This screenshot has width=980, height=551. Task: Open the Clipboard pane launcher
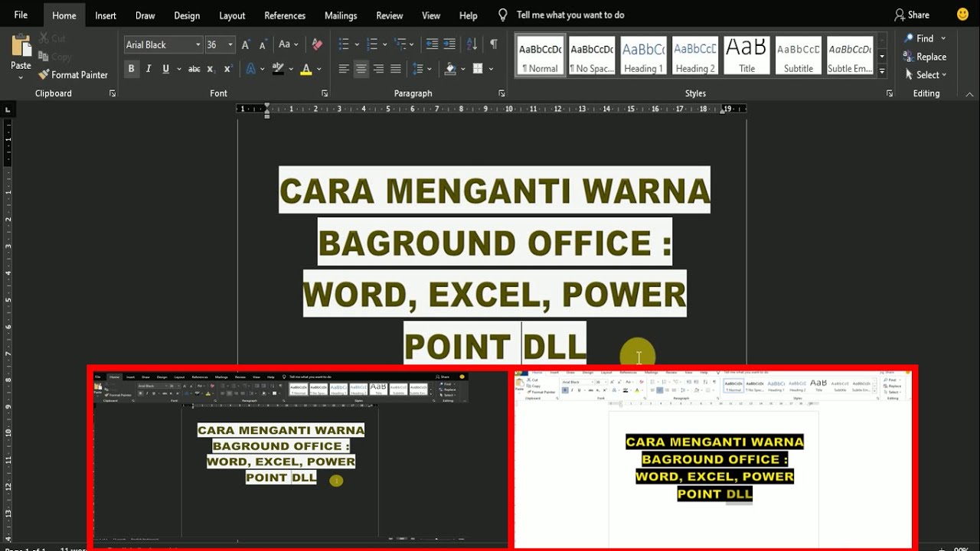coord(113,93)
